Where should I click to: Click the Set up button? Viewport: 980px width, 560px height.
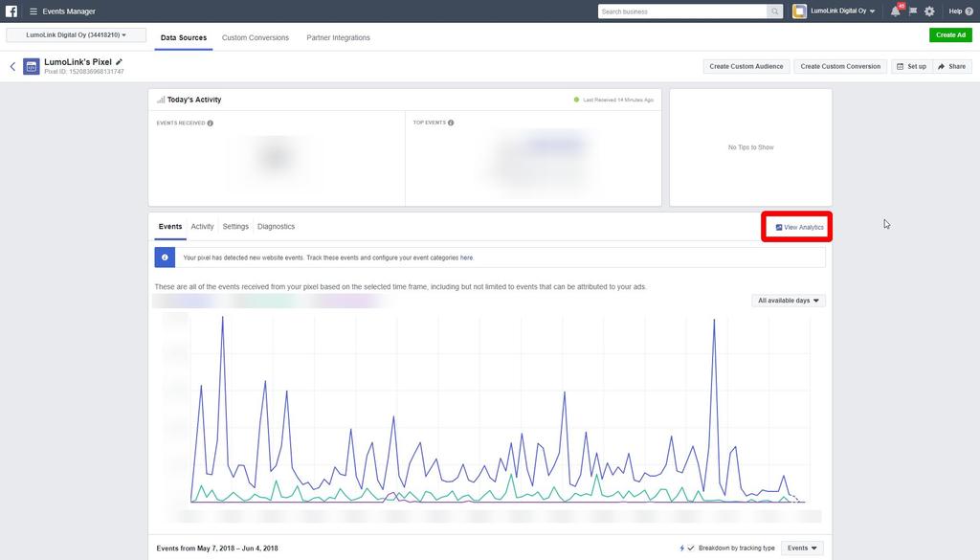912,66
